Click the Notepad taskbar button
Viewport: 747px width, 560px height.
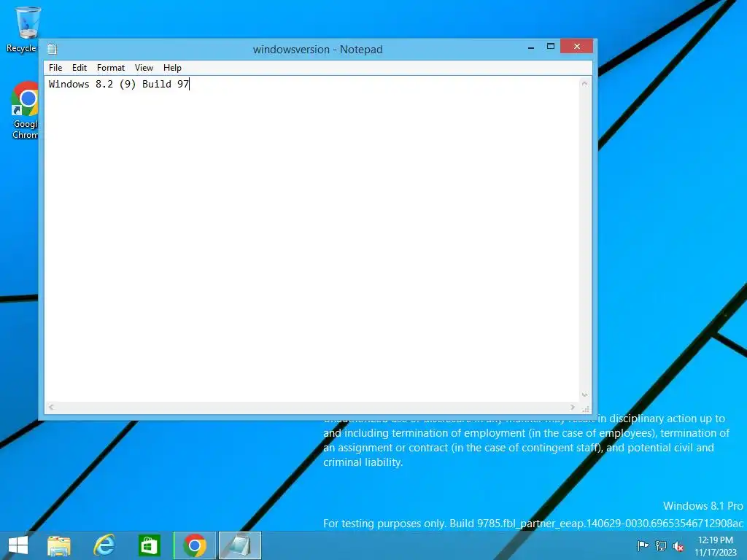pos(239,545)
